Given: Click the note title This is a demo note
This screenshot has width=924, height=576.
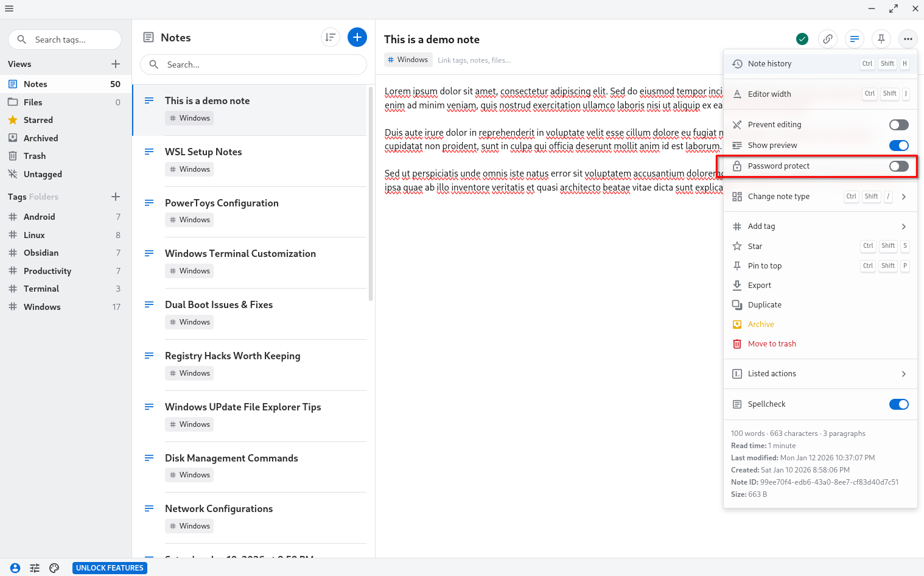Looking at the screenshot, I should pyautogui.click(x=432, y=39).
